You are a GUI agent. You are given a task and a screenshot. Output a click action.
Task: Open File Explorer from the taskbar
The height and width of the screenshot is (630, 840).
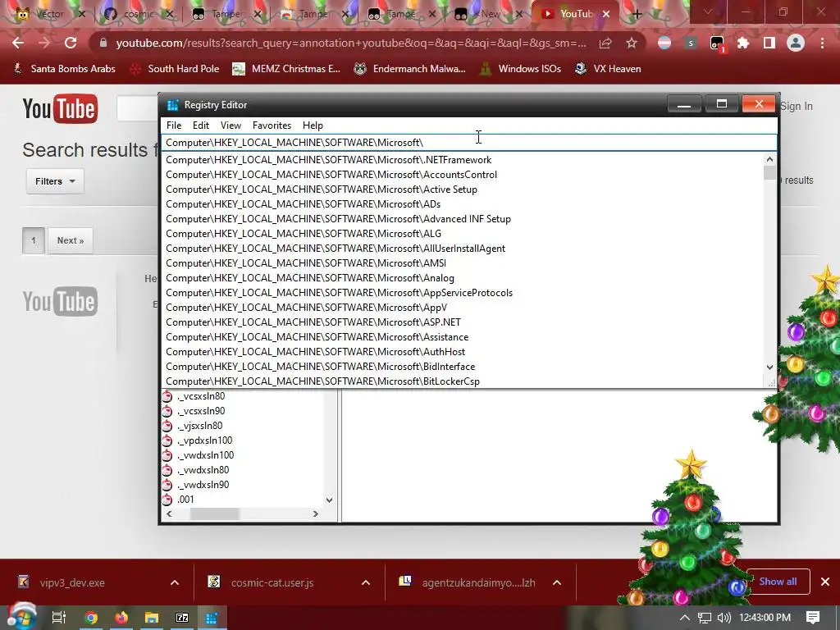(x=152, y=618)
